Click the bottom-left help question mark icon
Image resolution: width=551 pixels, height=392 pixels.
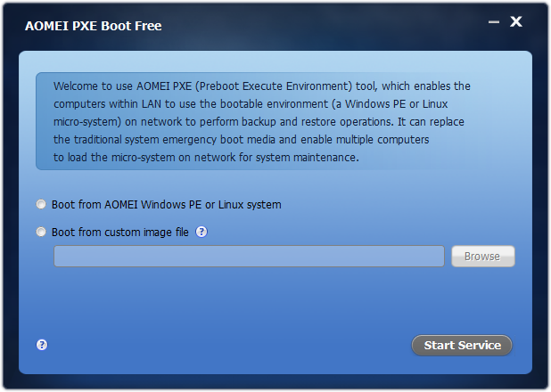point(42,345)
